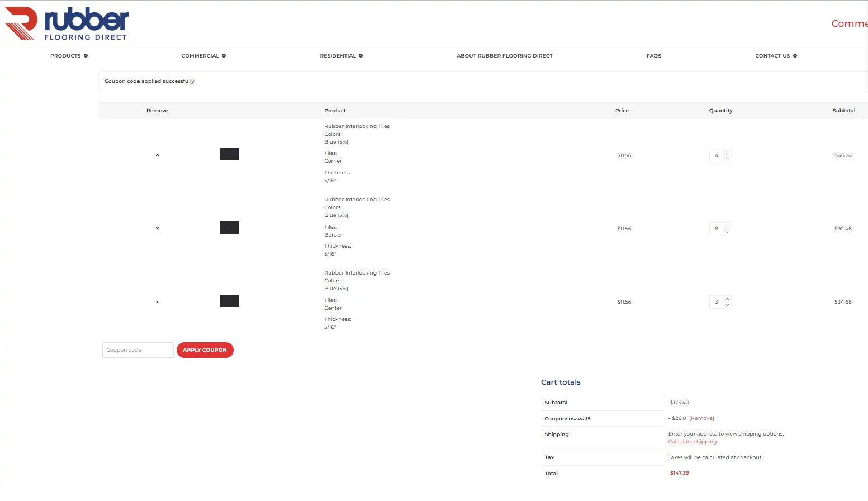Open the Border tile product thumbnail
The width and height of the screenshot is (868, 501).
click(x=229, y=228)
